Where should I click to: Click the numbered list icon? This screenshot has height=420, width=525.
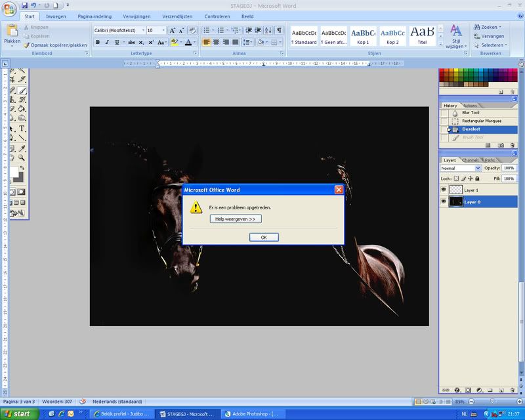(220, 30)
